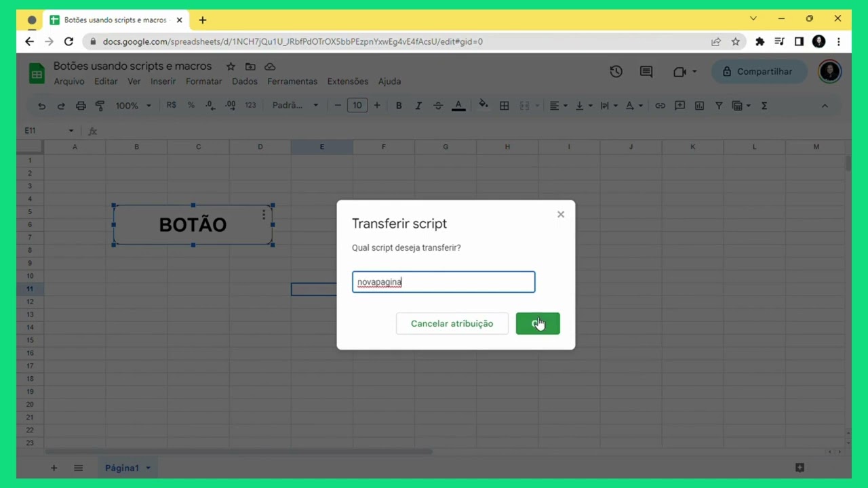
Task: Click the create filter icon
Action: (x=719, y=106)
